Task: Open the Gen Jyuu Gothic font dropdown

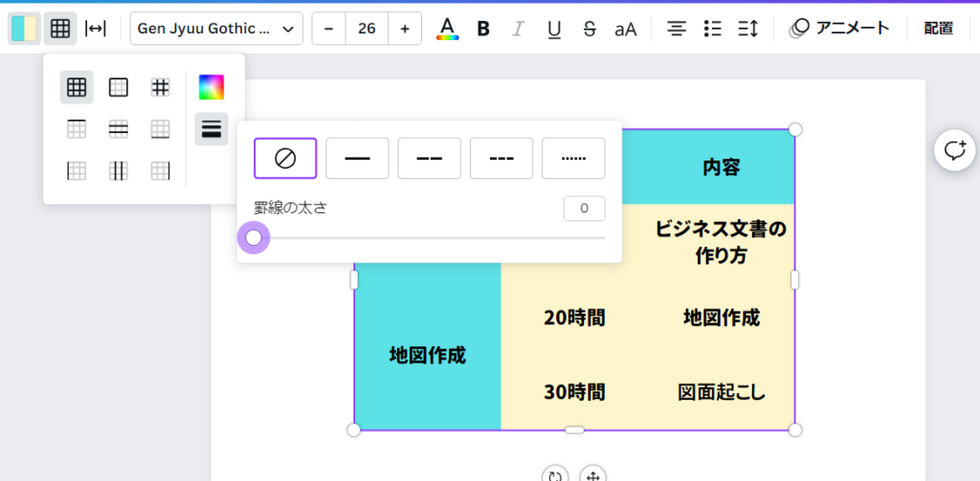Action: pos(216,29)
